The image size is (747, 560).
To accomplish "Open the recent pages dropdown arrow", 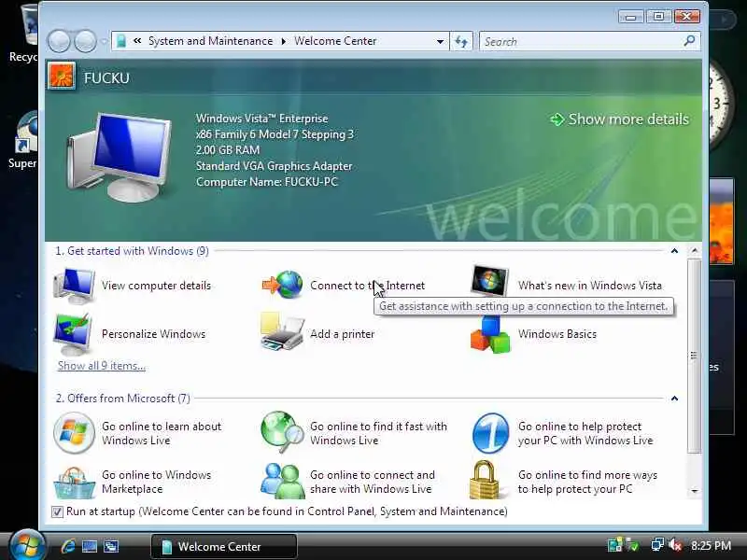I will click(104, 41).
